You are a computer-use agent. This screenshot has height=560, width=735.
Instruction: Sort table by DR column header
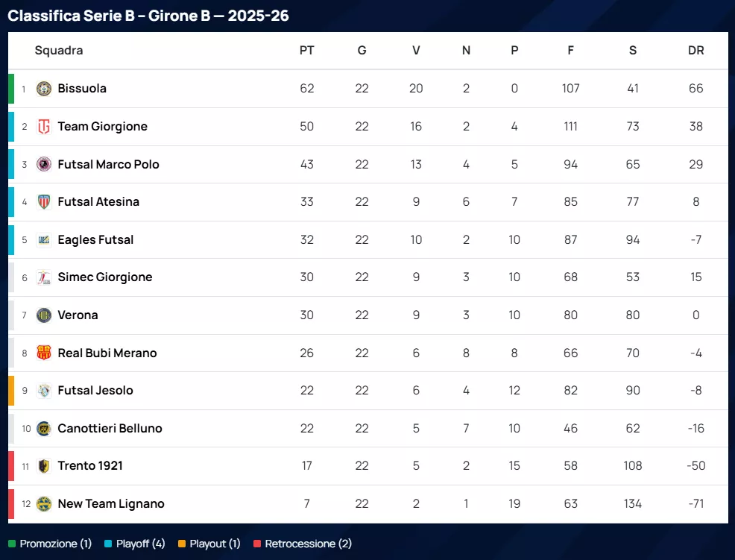[695, 51]
